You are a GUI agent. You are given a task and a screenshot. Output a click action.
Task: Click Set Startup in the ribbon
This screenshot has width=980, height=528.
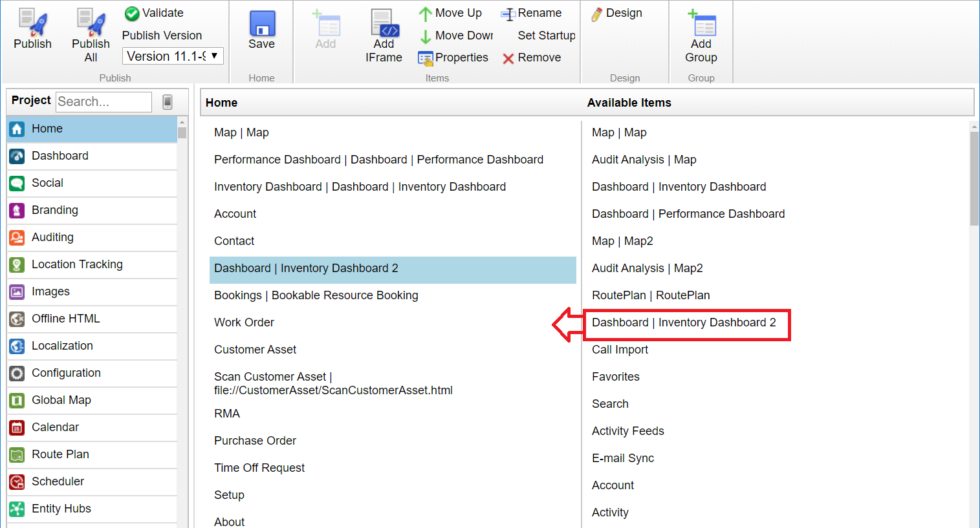546,36
